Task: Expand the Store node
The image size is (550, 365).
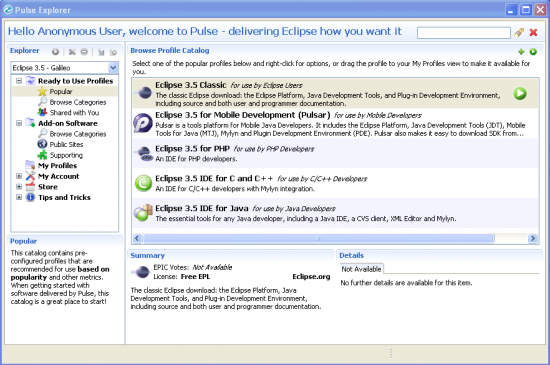Action: [x=19, y=187]
